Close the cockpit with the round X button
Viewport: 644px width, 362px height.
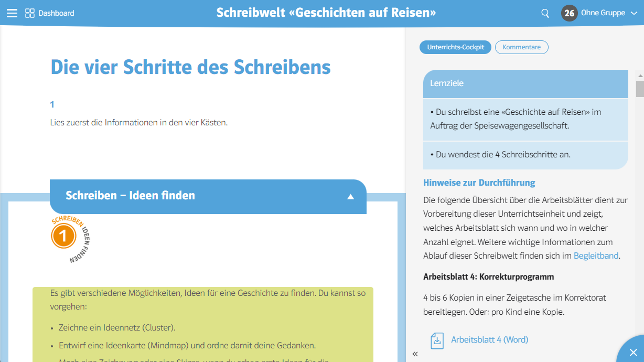pyautogui.click(x=633, y=352)
